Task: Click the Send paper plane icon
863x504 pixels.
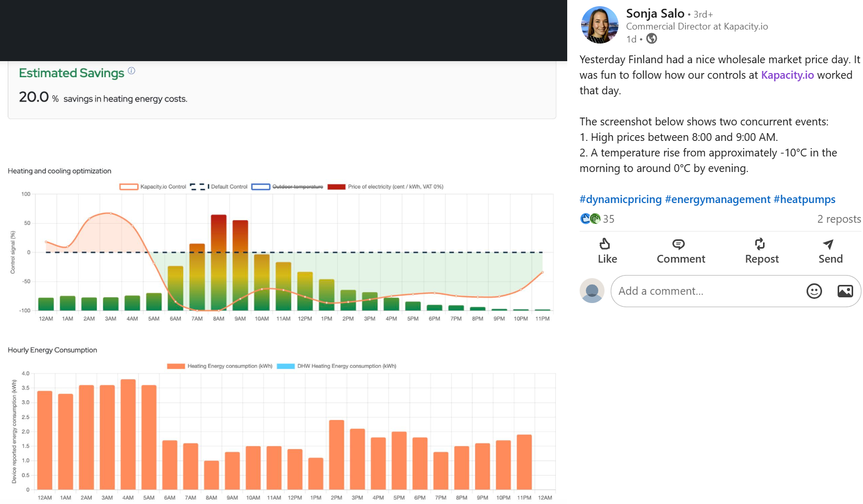Action: [828, 244]
